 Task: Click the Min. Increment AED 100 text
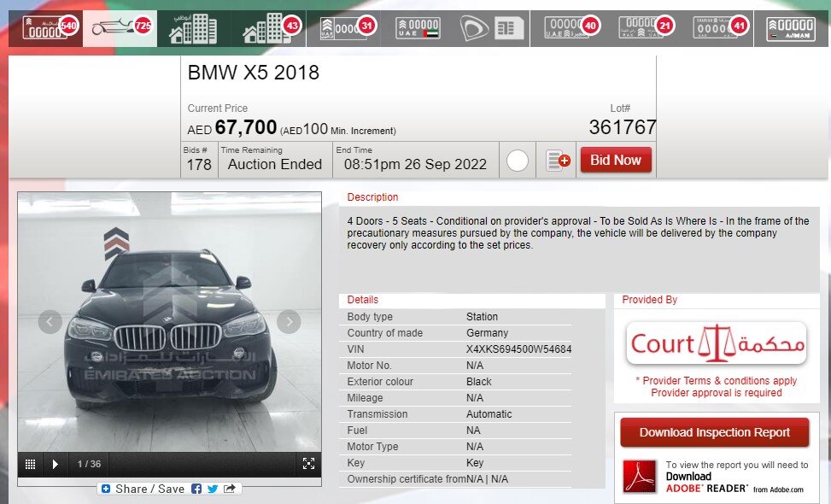338,129
